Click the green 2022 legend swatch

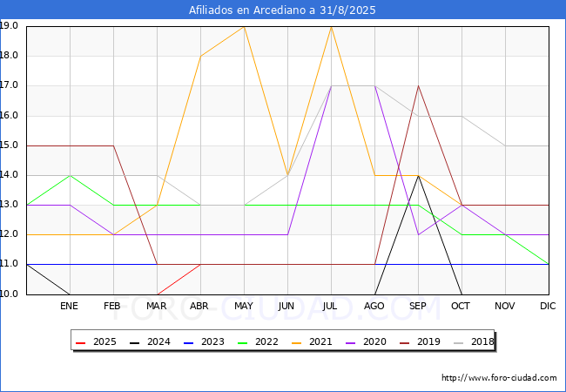coord(243,342)
